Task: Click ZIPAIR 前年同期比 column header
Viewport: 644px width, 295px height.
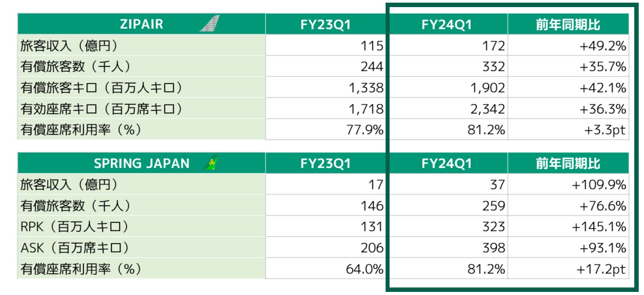Action: (x=568, y=24)
